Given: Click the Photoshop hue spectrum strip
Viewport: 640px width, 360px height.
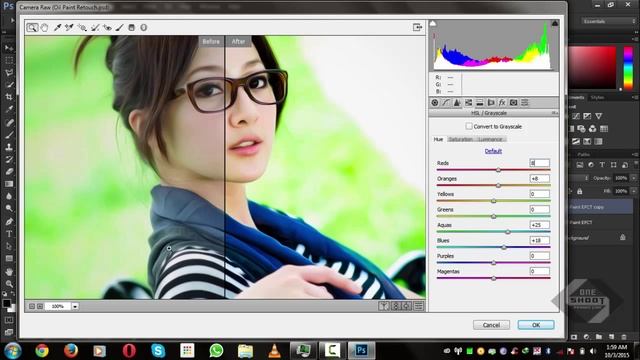Looking at the screenshot, I should click(x=628, y=67).
